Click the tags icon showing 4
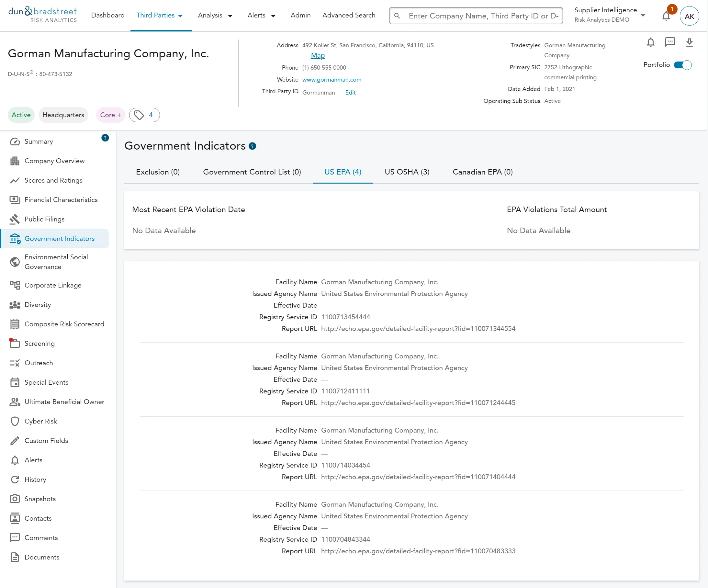708x588 pixels. (x=144, y=115)
